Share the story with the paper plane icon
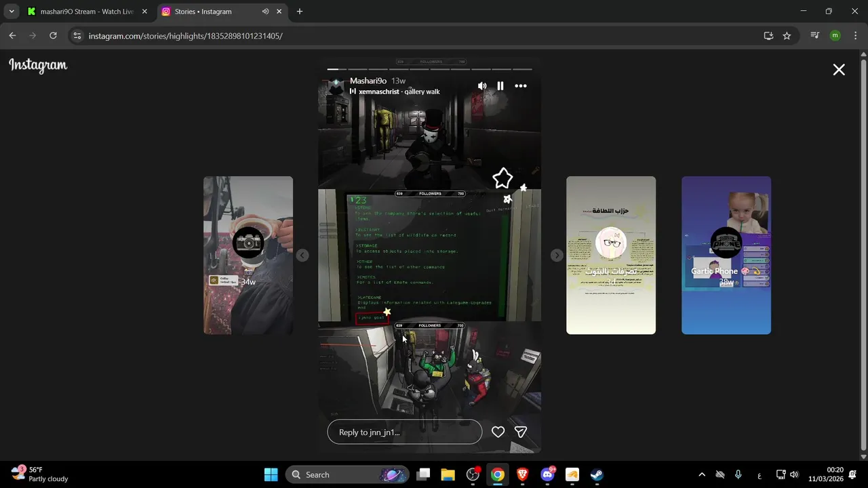 pyautogui.click(x=521, y=432)
